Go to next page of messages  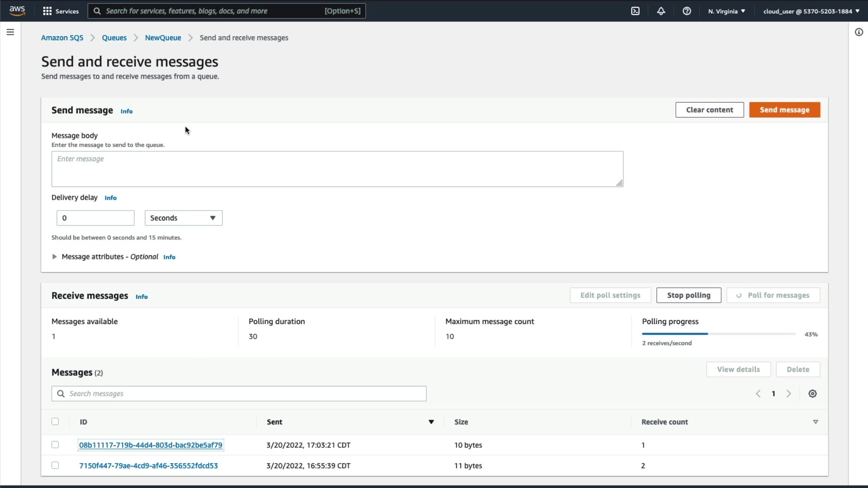click(x=789, y=394)
